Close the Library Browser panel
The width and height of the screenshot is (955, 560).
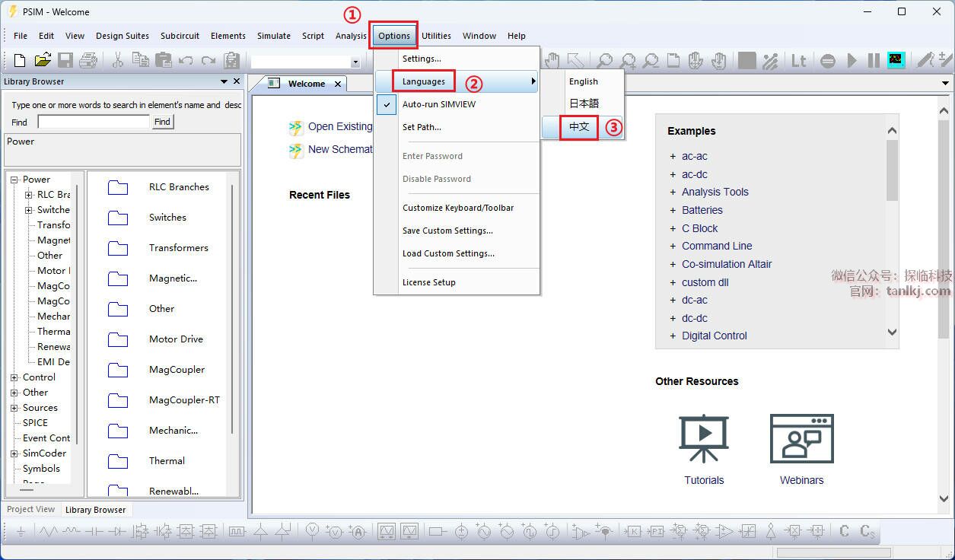point(237,81)
